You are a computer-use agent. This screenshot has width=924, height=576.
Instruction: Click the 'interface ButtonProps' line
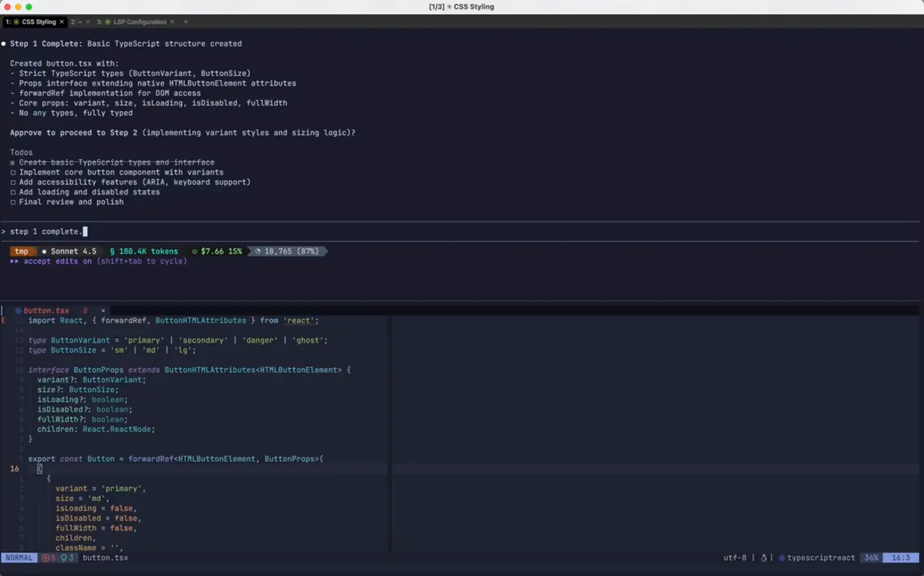(189, 370)
